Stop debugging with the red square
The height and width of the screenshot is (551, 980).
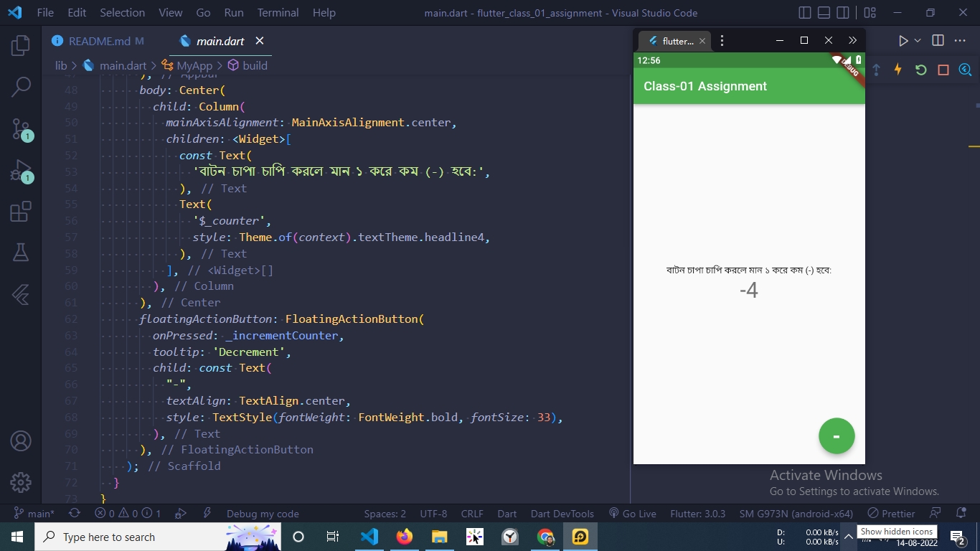943,70
